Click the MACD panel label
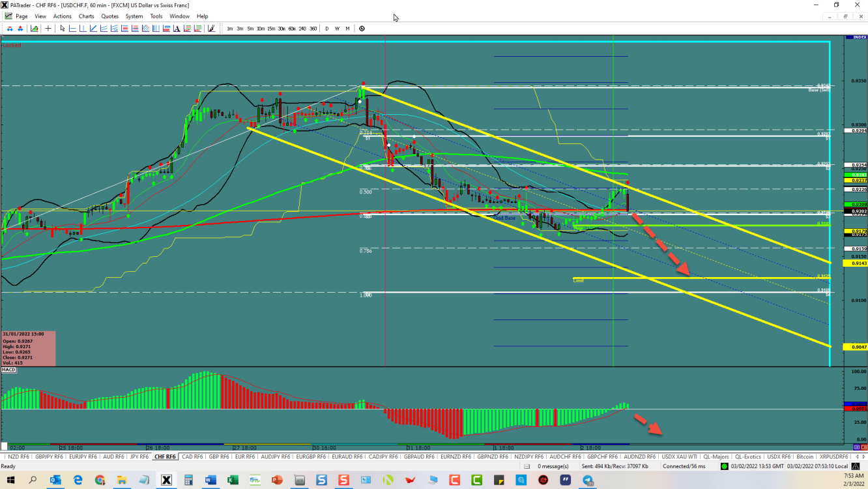Viewport: 868px width, 489px height. [8, 370]
